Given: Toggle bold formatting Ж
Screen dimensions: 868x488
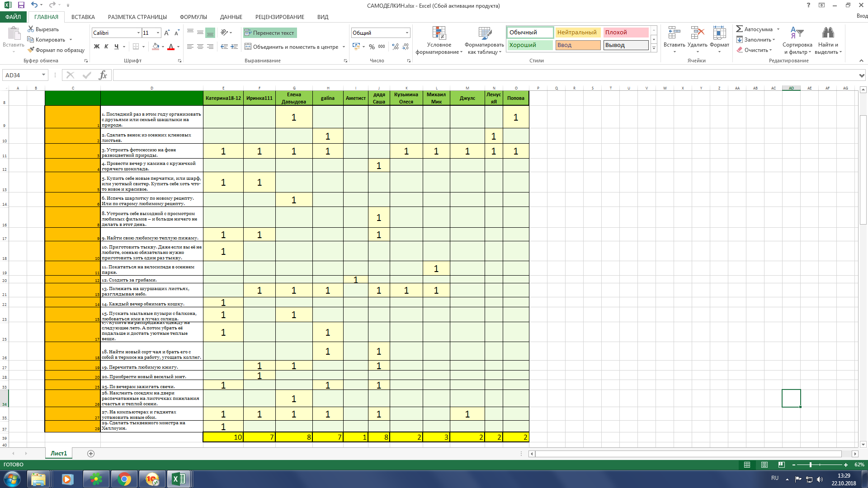Looking at the screenshot, I should (96, 47).
